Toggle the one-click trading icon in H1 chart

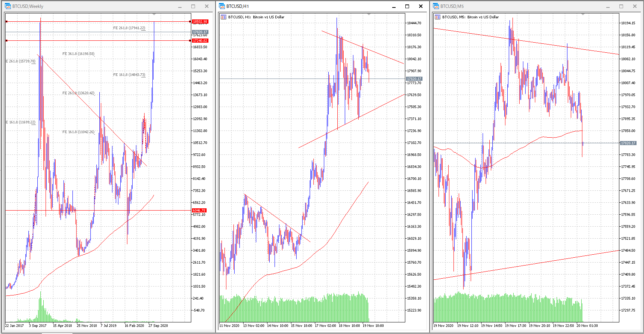pos(223,17)
